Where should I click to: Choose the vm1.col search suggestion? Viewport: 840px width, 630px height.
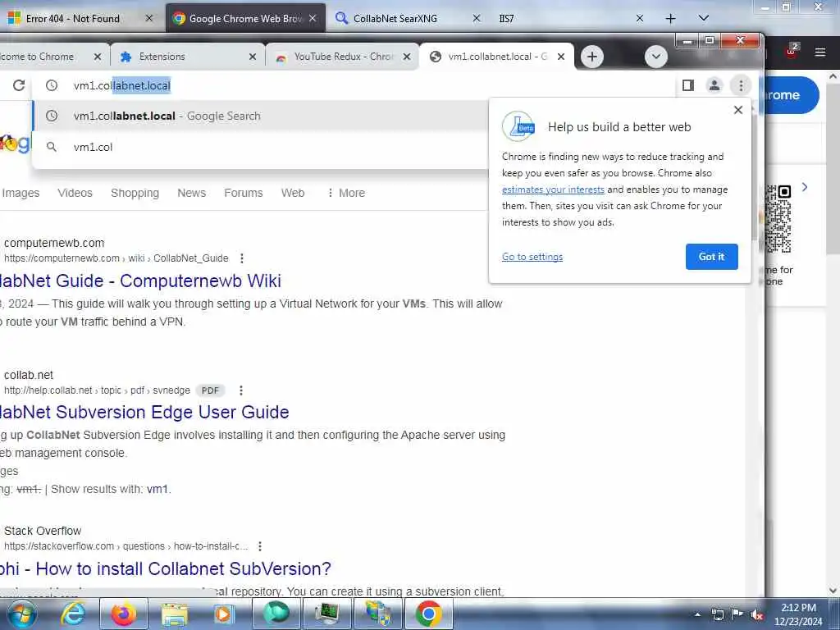261,147
